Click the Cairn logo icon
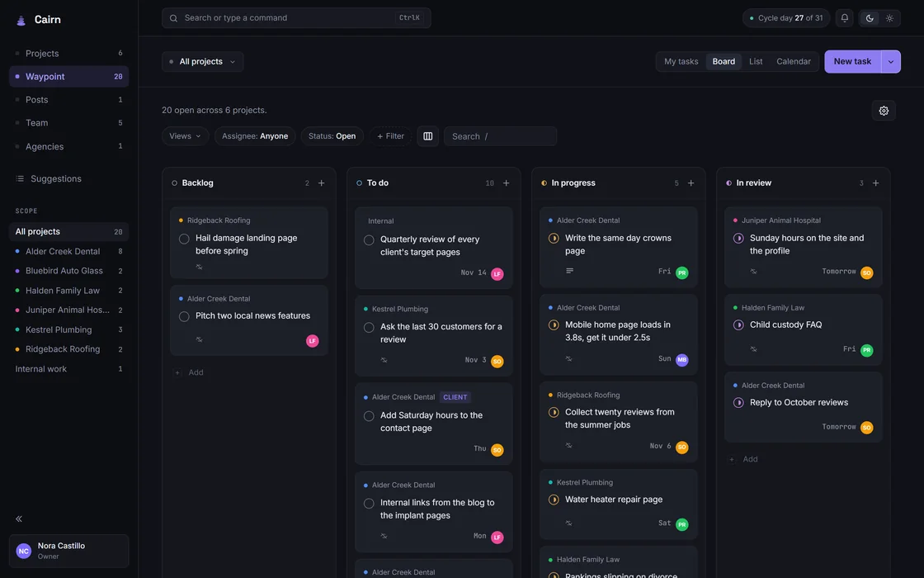The image size is (924, 578). (x=21, y=20)
